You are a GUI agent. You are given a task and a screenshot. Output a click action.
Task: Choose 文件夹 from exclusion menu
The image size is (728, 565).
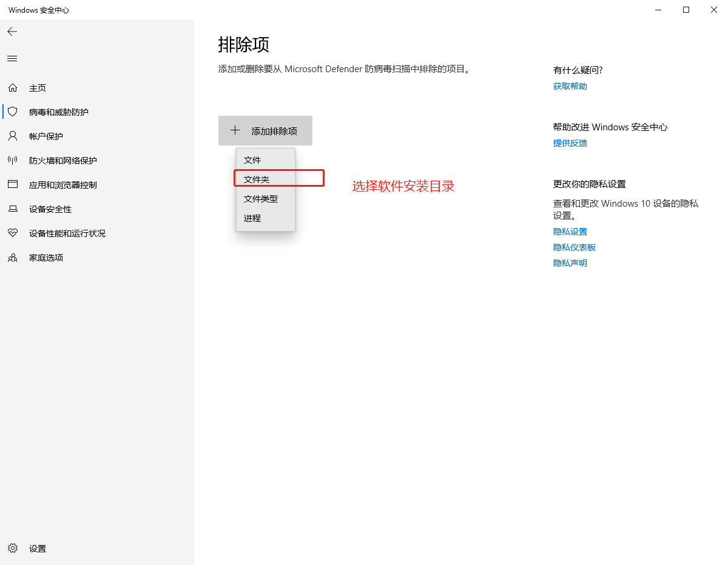[x=266, y=179]
